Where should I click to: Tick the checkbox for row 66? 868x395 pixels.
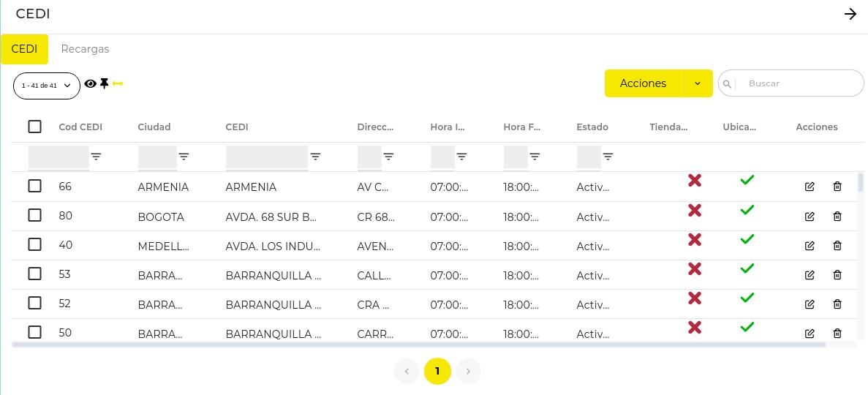pyautogui.click(x=35, y=186)
